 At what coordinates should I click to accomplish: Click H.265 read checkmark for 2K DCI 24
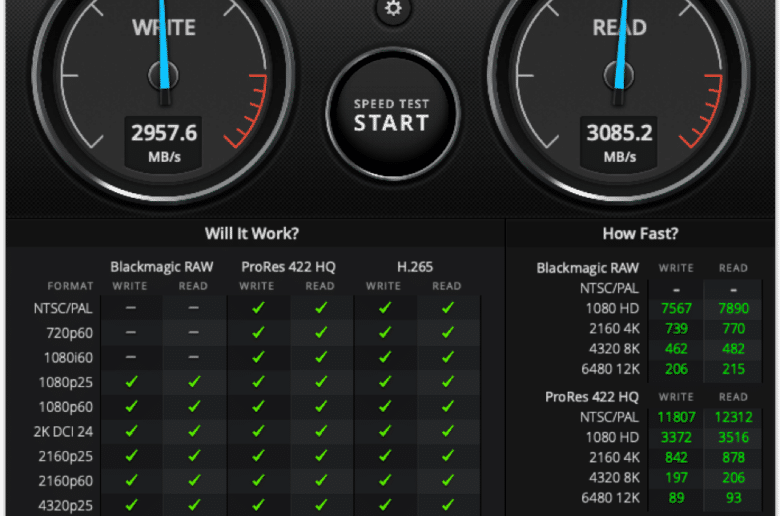[448, 431]
